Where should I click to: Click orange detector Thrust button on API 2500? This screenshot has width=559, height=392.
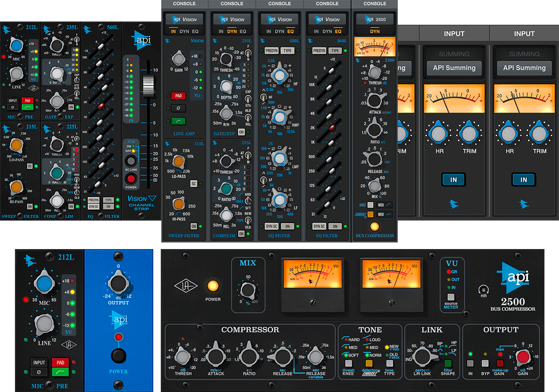(x=369, y=363)
